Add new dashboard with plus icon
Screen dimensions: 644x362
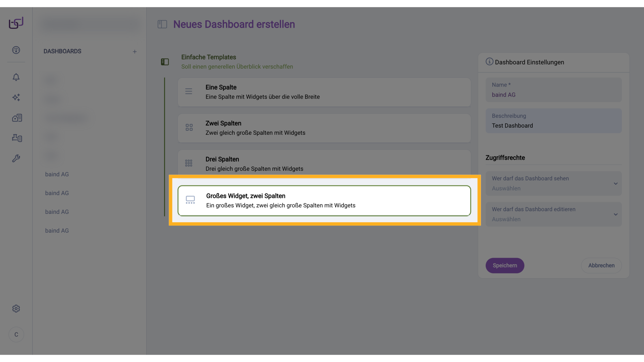click(135, 52)
